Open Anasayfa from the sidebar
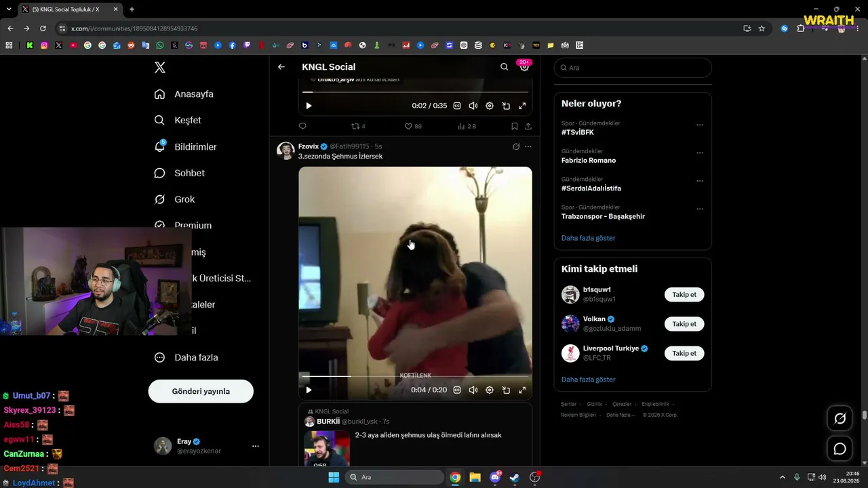 184,94
